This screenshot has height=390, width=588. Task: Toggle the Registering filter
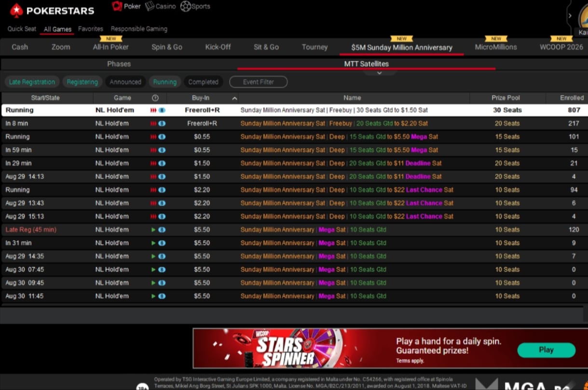pos(82,82)
